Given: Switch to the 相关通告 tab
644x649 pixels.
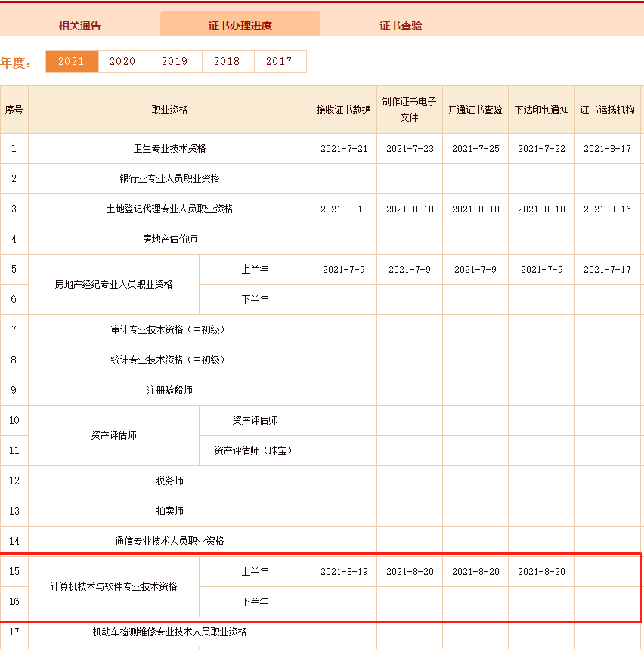Looking at the screenshot, I should pos(79,24).
